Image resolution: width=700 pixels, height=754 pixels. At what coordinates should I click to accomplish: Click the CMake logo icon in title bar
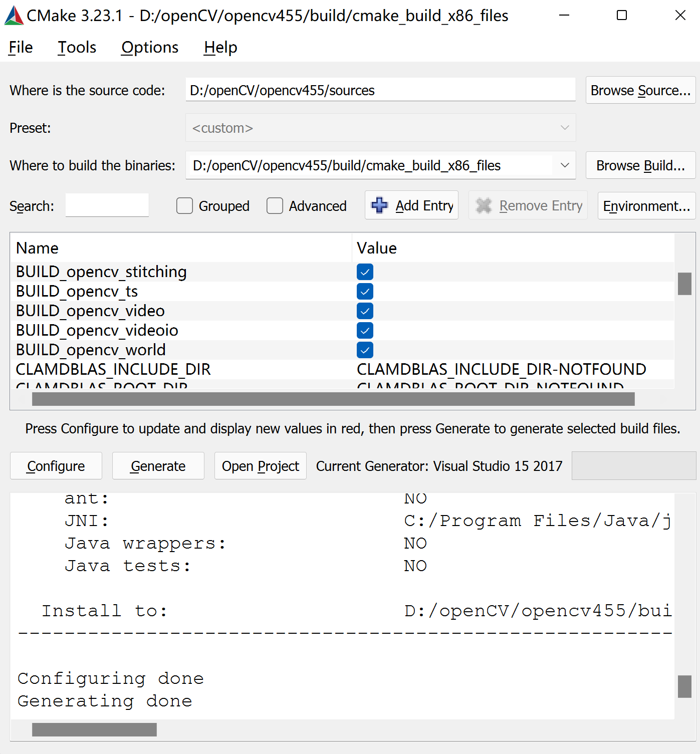[14, 16]
